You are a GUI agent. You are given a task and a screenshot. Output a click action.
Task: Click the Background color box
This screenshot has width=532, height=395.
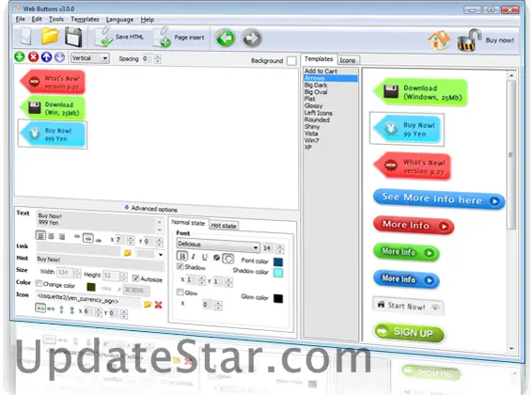tap(291, 61)
